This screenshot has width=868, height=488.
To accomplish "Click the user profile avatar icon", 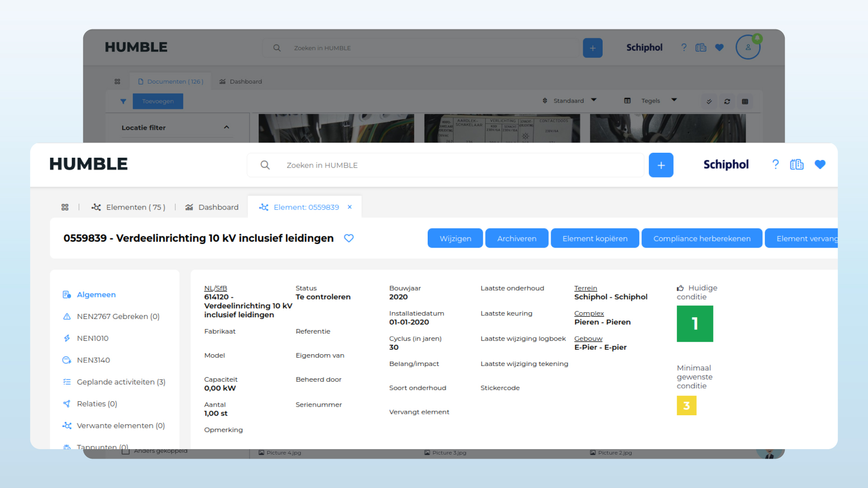I will (748, 47).
